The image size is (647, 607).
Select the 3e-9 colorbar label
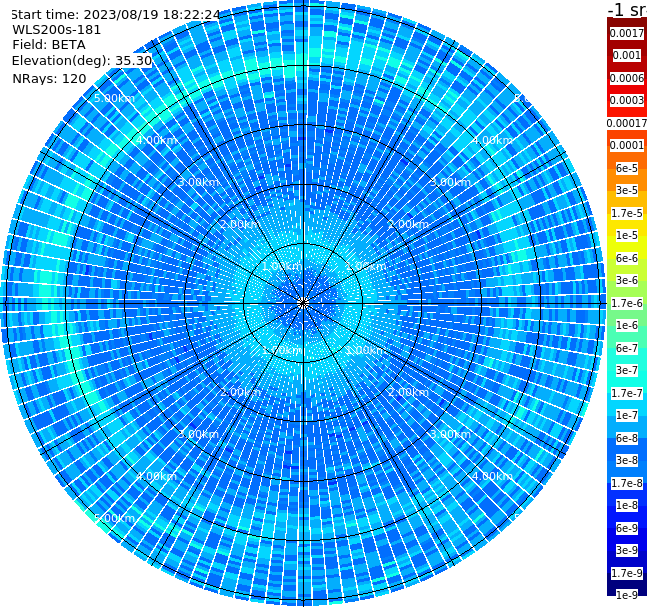627,550
